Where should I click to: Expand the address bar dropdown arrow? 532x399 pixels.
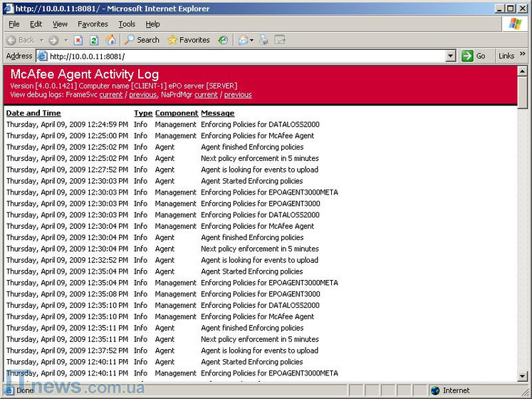point(450,56)
